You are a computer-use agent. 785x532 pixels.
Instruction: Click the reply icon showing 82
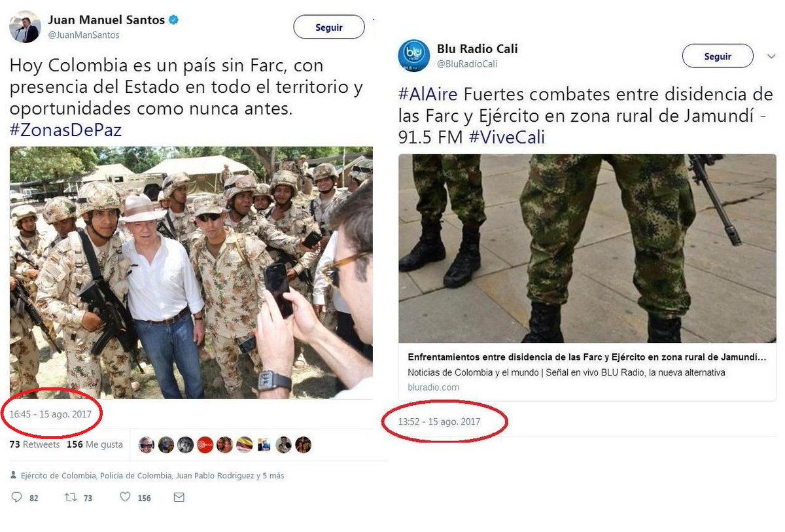click(x=17, y=498)
